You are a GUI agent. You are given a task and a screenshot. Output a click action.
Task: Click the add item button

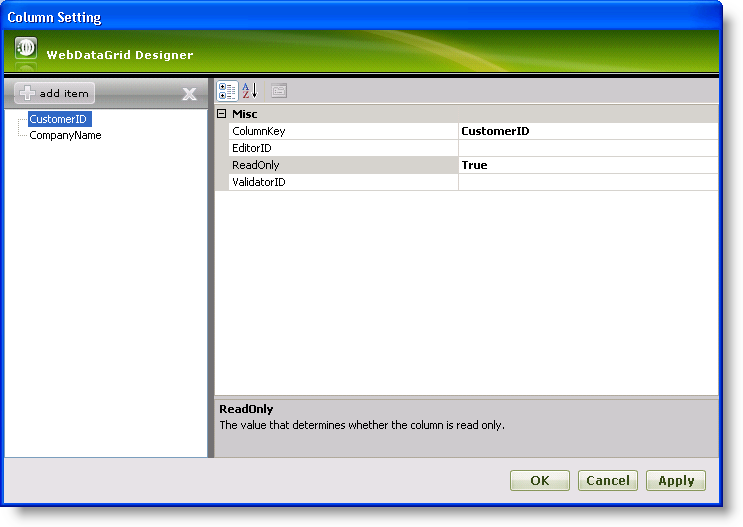[x=54, y=93]
